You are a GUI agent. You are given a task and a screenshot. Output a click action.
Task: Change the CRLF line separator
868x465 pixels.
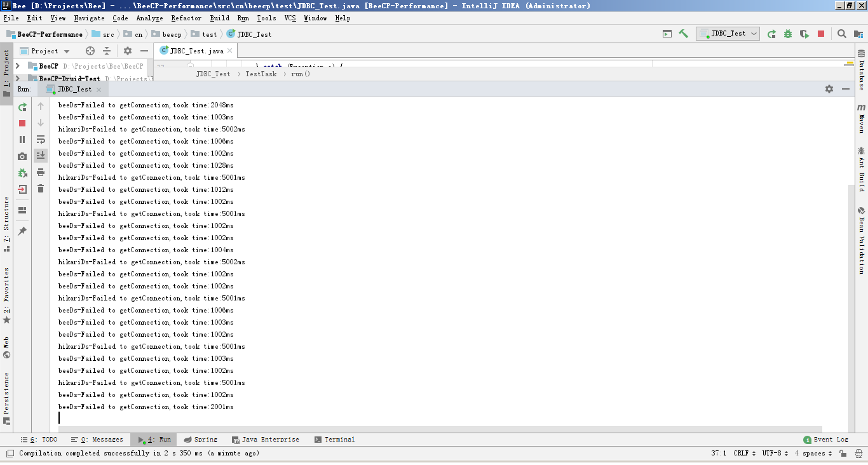(744, 454)
